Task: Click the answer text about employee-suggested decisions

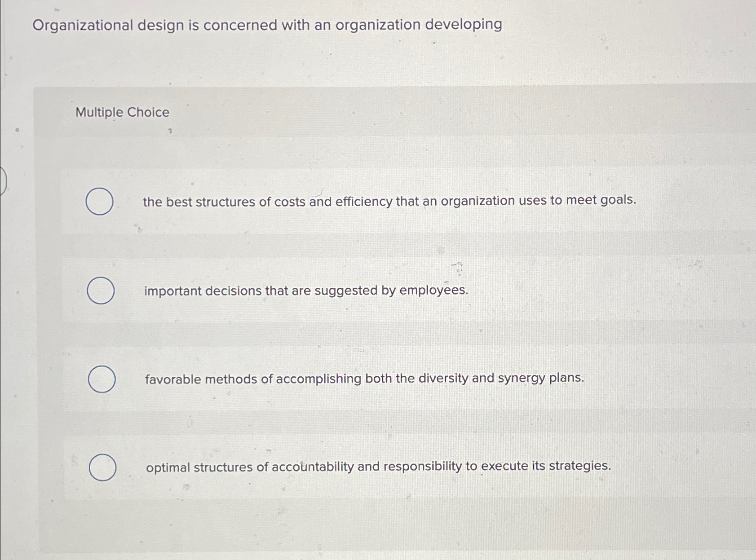Action: point(305,291)
